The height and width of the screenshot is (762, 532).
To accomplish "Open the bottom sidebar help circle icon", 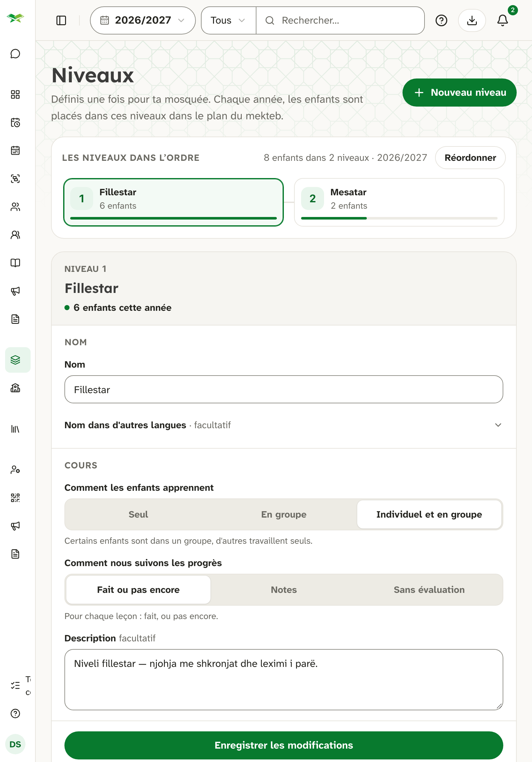I will 15,713.
